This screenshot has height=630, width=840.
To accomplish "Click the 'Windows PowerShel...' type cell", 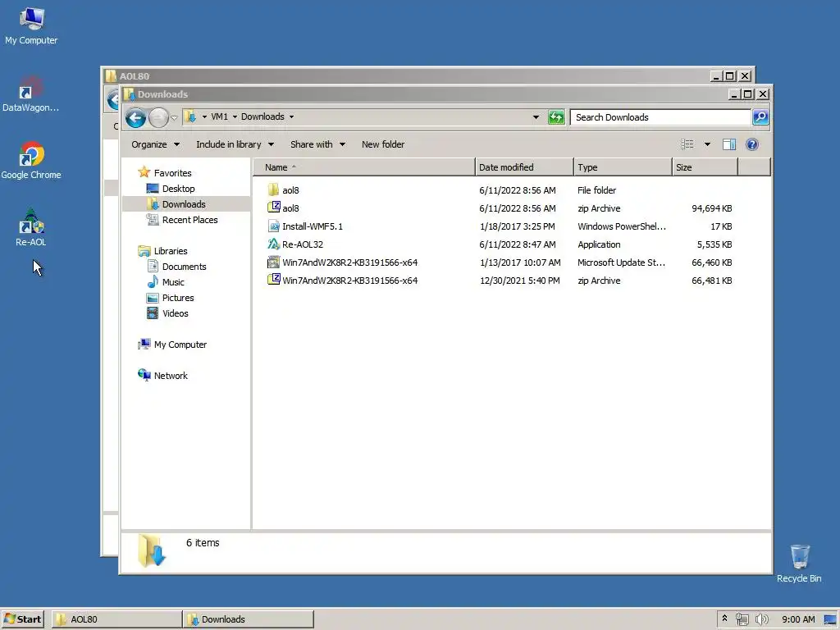I will (x=622, y=226).
